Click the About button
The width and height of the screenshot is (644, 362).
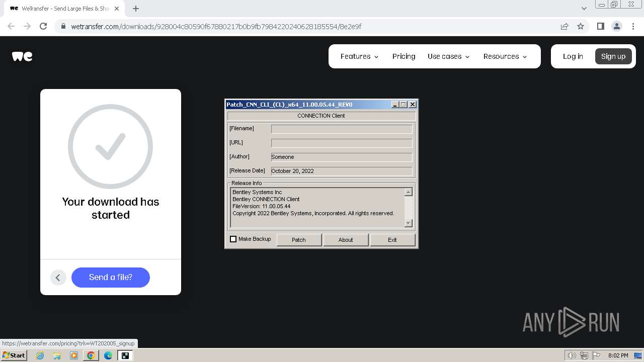click(346, 240)
